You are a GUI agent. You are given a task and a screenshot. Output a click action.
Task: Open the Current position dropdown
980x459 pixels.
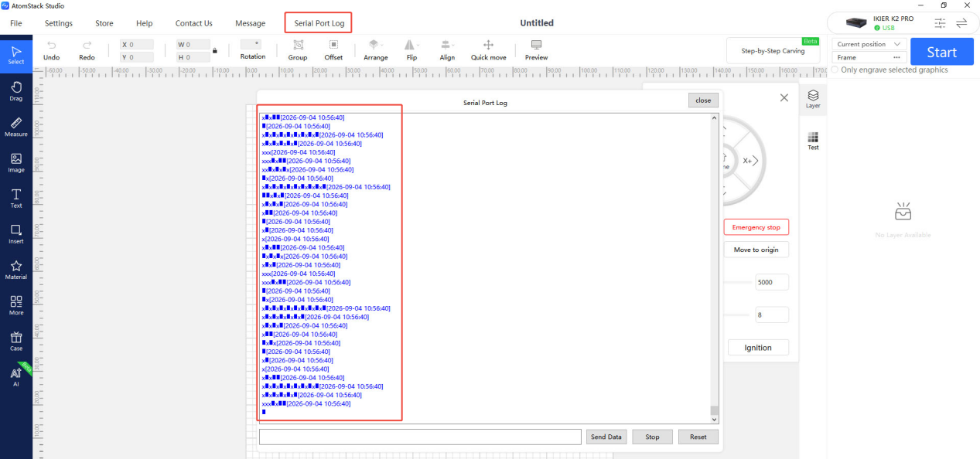tap(869, 44)
